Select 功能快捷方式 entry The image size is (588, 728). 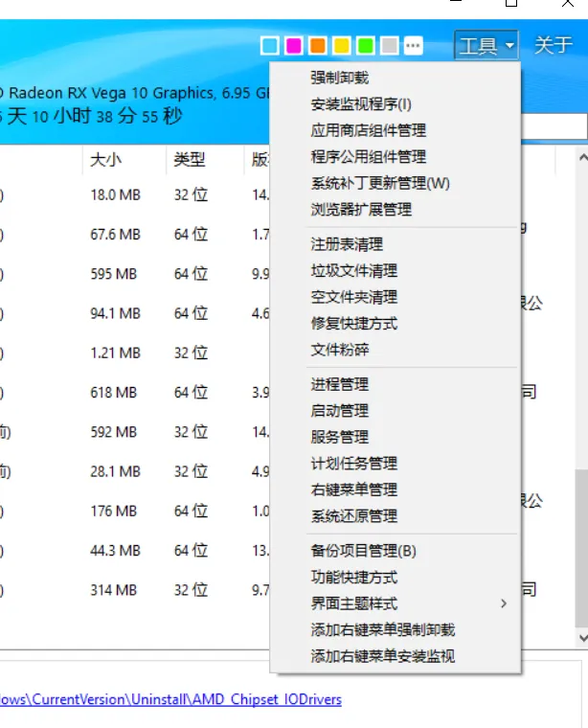(x=395, y=578)
